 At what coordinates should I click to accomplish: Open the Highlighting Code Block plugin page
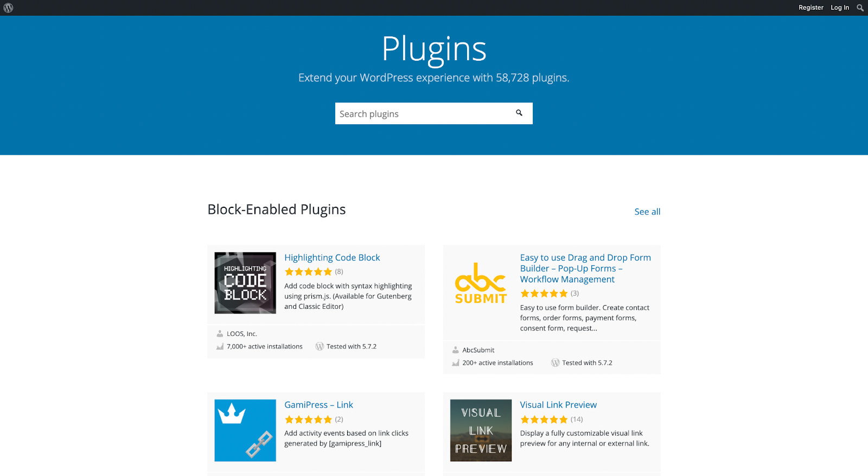tap(332, 257)
